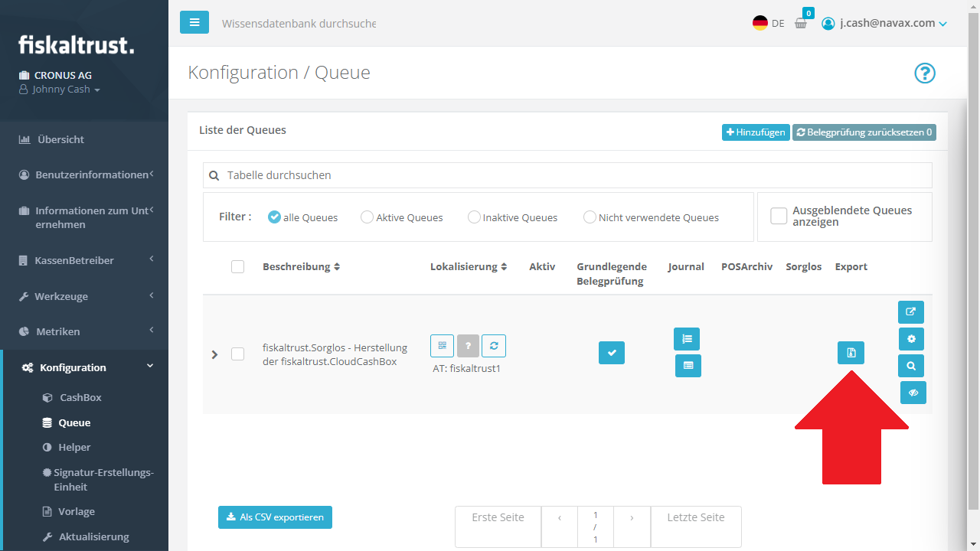Image resolution: width=980 pixels, height=551 pixels.
Task: Click the refresh icon in Lokalisierung column
Action: [x=494, y=346]
